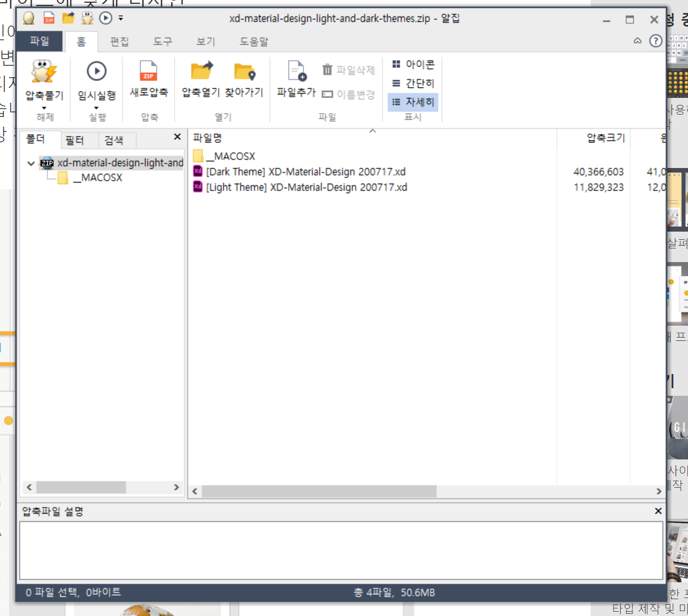This screenshot has width=688, height=616.
Task: Click the 압축열기 folder icon
Action: (201, 71)
